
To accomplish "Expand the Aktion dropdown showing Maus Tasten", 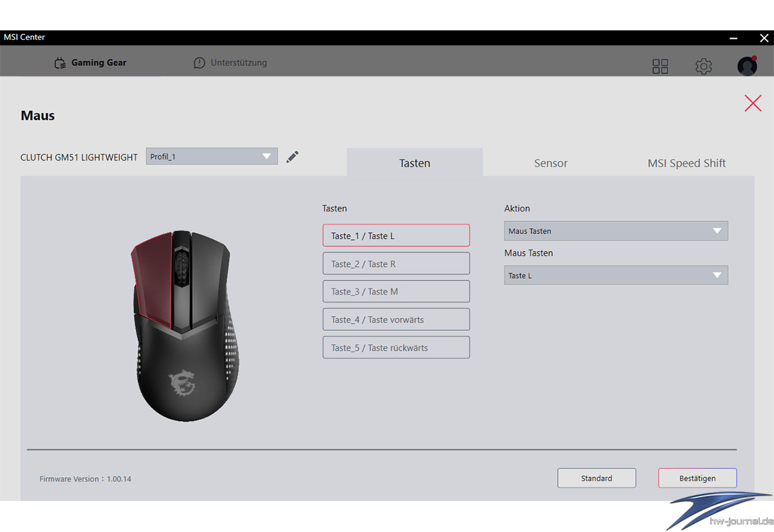I will pos(616,231).
